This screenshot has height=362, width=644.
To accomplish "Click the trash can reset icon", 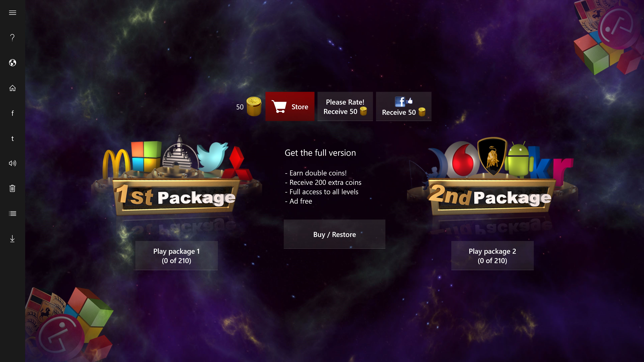I will click(x=13, y=188).
